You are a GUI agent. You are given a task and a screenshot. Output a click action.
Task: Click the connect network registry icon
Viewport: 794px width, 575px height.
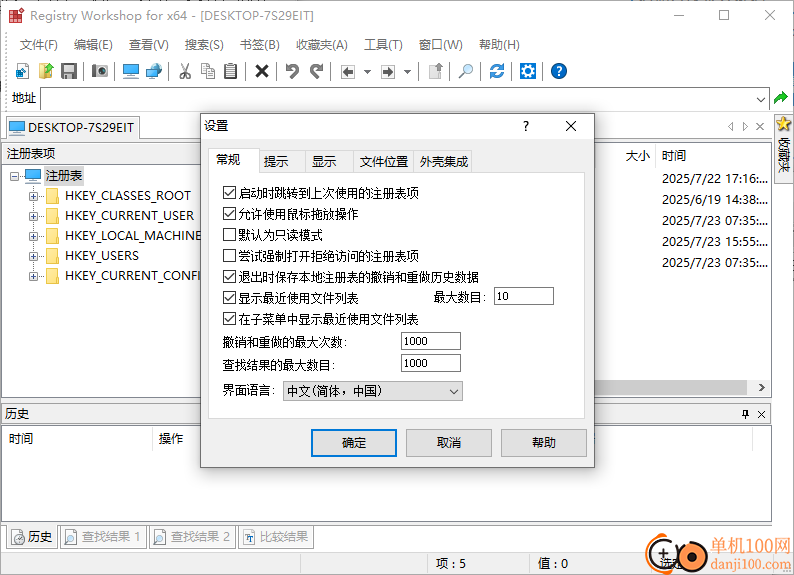154,71
